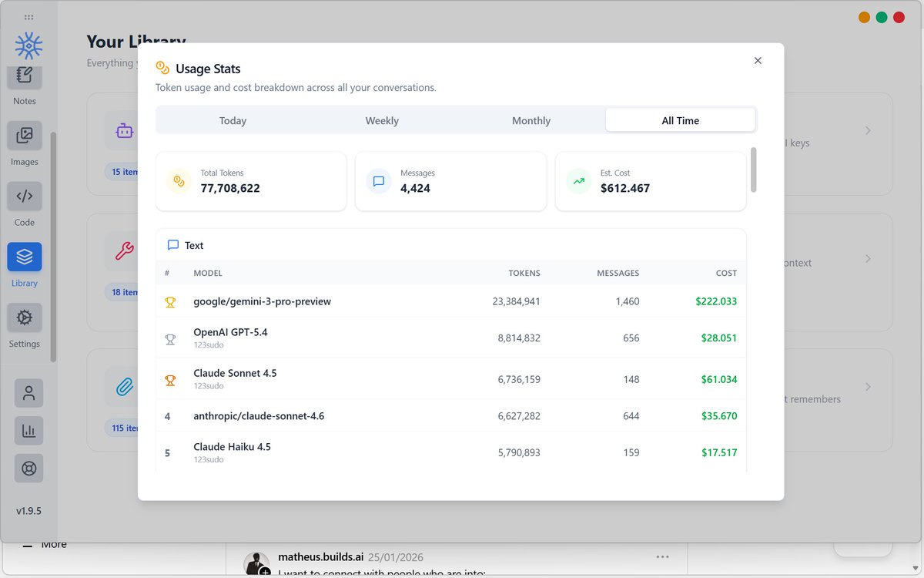
Task: Close the Usage Stats dialog
Action: point(758,61)
